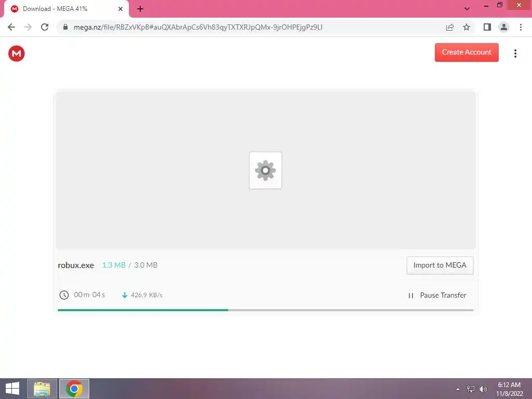Viewport: 532px width, 399px height.
Task: Click the Create Account button
Action: point(467,52)
